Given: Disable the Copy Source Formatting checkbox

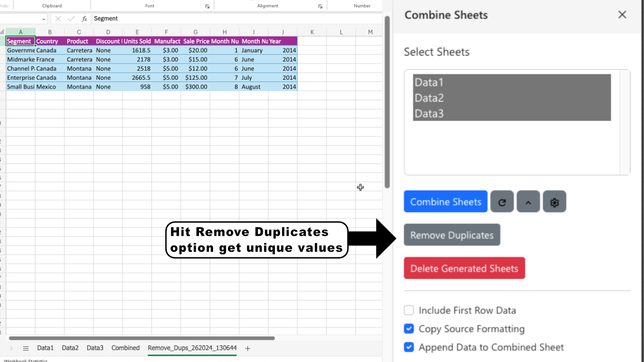Looking at the screenshot, I should (409, 329).
